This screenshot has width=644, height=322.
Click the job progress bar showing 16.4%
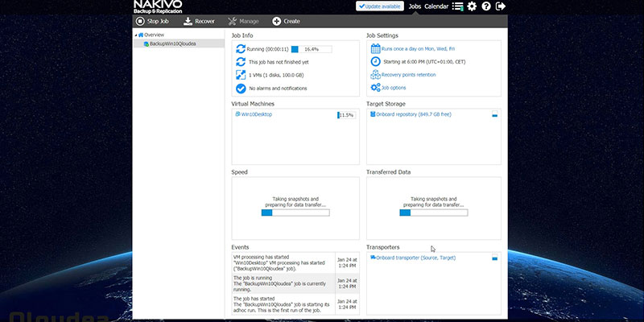312,49
